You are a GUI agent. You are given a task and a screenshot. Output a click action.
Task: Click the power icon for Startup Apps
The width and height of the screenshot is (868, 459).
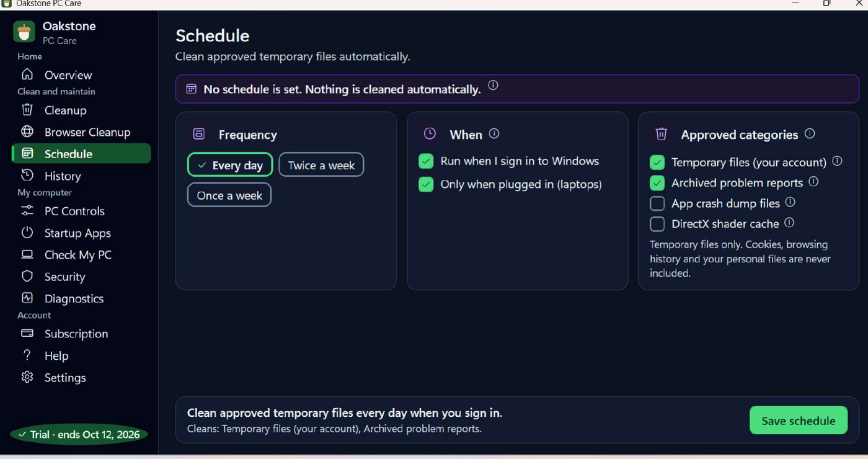[27, 233]
